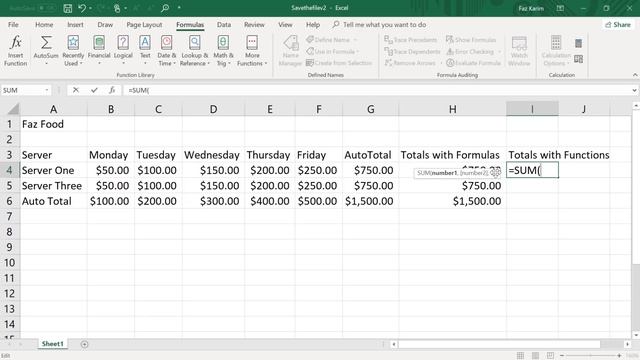640x360 pixels.
Task: Click the fx button beside formula bar
Action: pyautogui.click(x=112, y=90)
